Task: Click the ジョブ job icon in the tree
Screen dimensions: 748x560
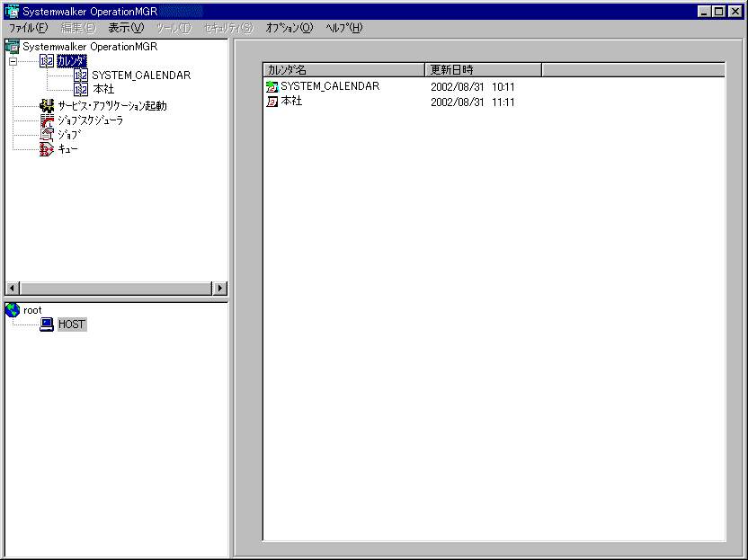Action: tap(47, 135)
